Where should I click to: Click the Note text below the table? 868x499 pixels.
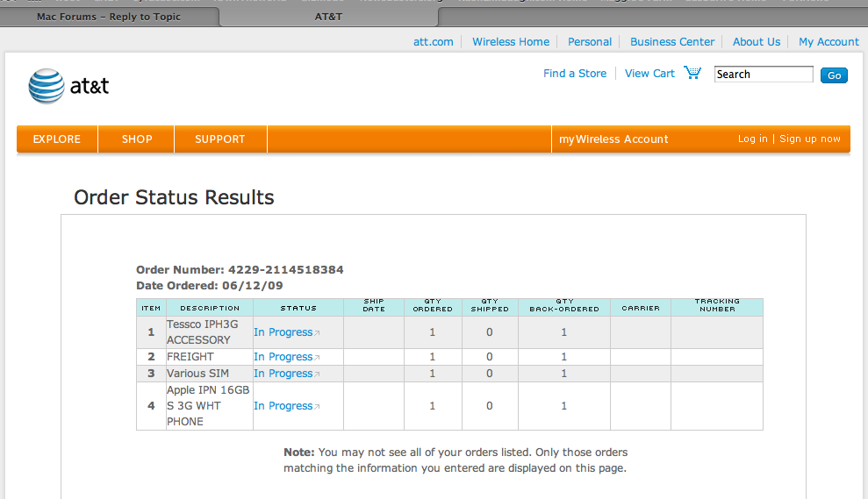tap(456, 460)
